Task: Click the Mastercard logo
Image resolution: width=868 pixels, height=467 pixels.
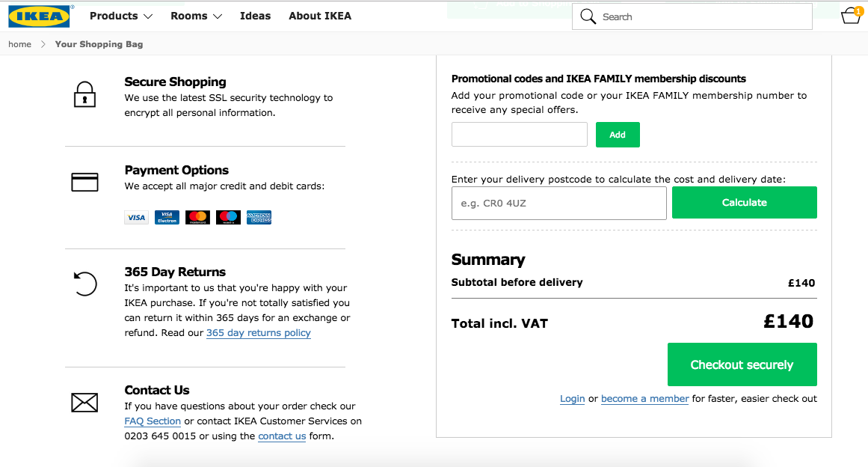Action: 197,217
